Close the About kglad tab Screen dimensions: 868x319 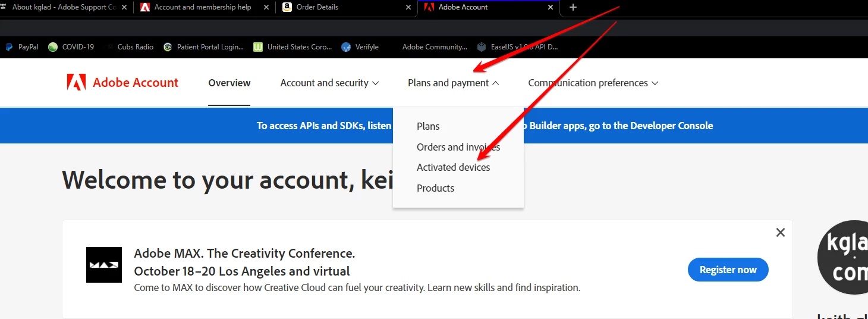(x=124, y=7)
